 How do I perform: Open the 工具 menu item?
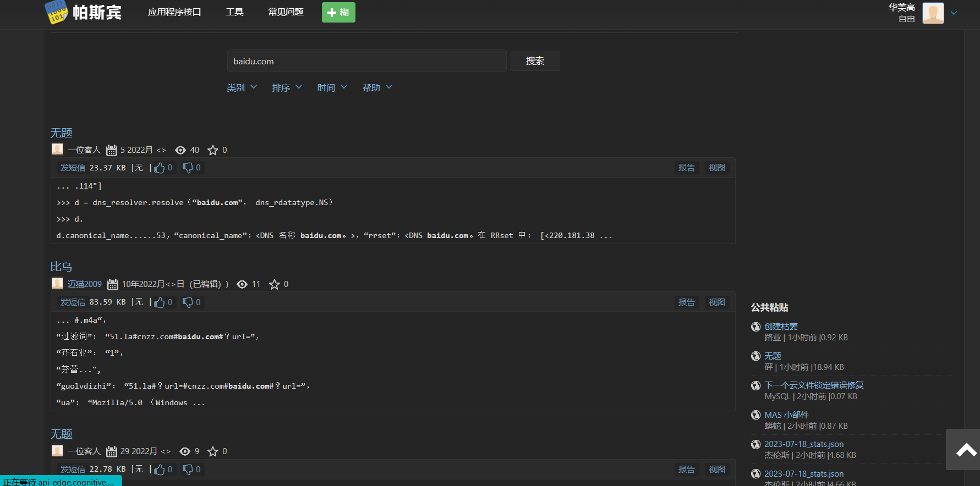(234, 12)
